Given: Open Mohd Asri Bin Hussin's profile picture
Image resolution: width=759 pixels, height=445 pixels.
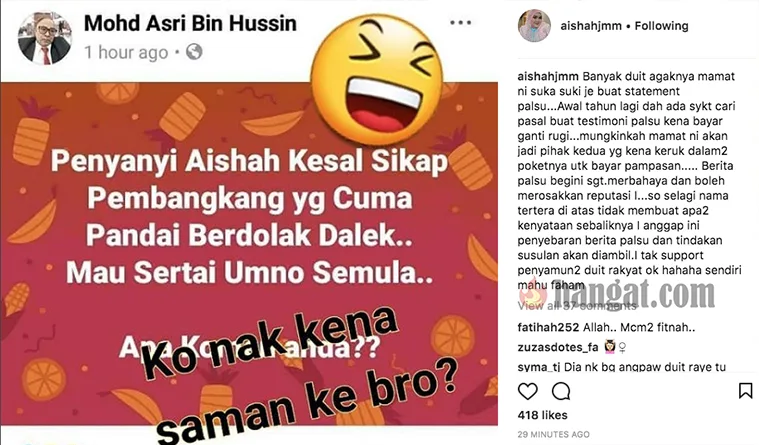Looking at the screenshot, I should coord(45,38).
